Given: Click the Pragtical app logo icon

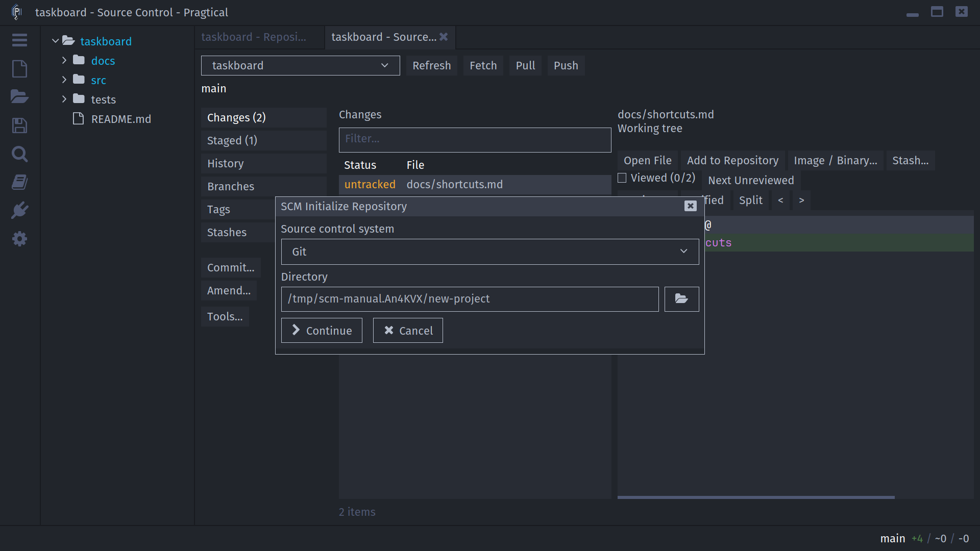Looking at the screenshot, I should coord(17,12).
